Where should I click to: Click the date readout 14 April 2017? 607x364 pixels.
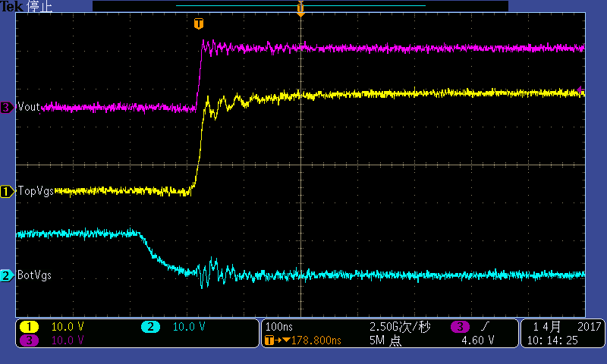567,327
